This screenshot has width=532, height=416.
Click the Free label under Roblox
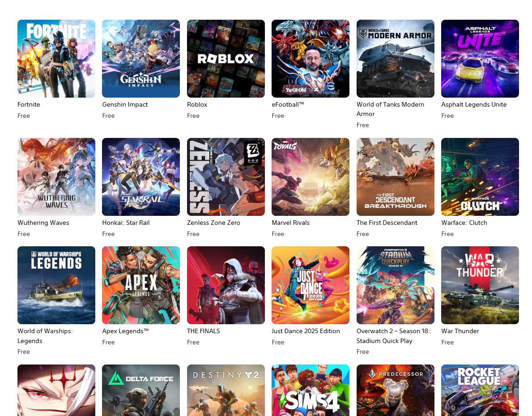click(193, 116)
